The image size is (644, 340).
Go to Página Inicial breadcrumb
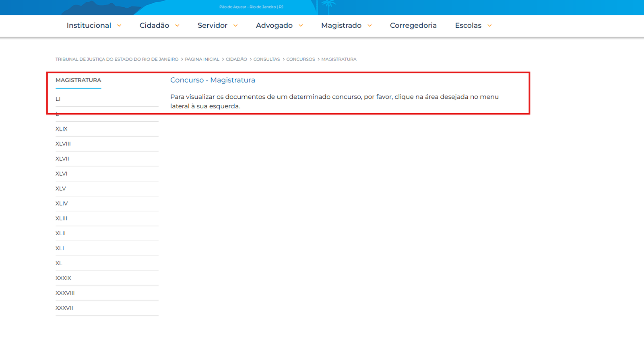click(202, 59)
